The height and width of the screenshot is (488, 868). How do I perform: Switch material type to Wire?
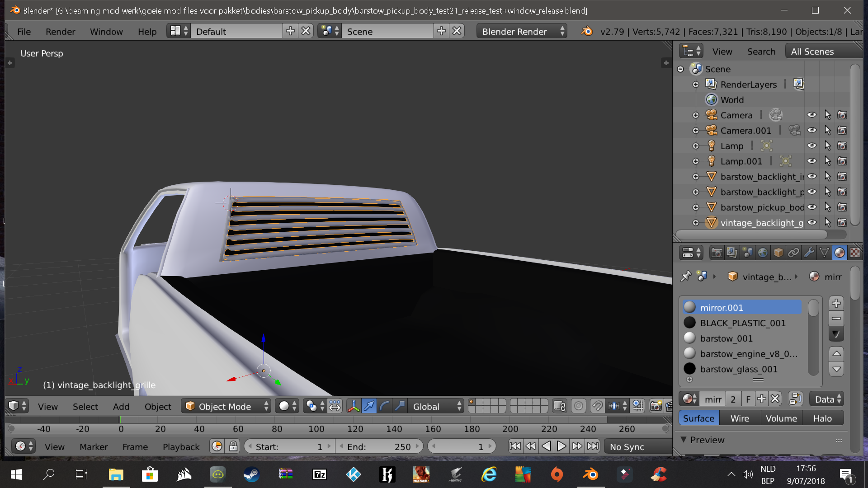pyautogui.click(x=740, y=418)
